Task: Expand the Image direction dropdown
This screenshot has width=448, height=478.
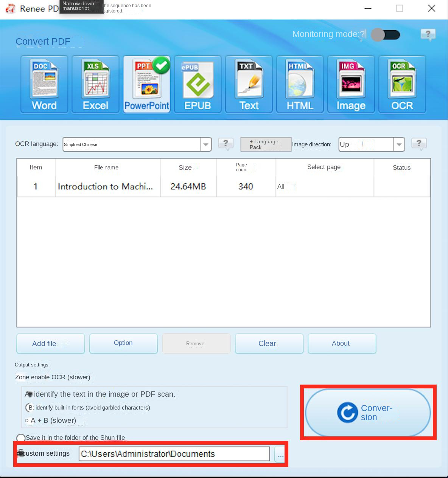Action: (x=399, y=144)
